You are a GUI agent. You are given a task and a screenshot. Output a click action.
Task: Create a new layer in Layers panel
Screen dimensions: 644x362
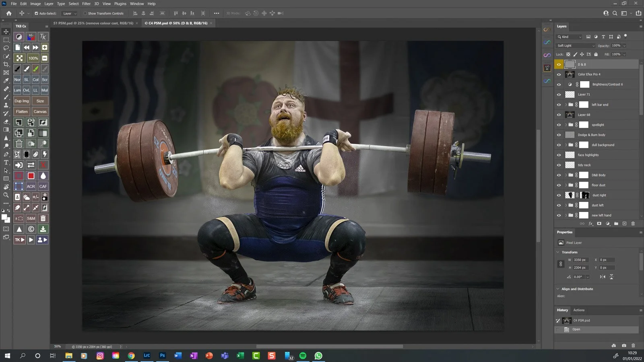coord(624,224)
